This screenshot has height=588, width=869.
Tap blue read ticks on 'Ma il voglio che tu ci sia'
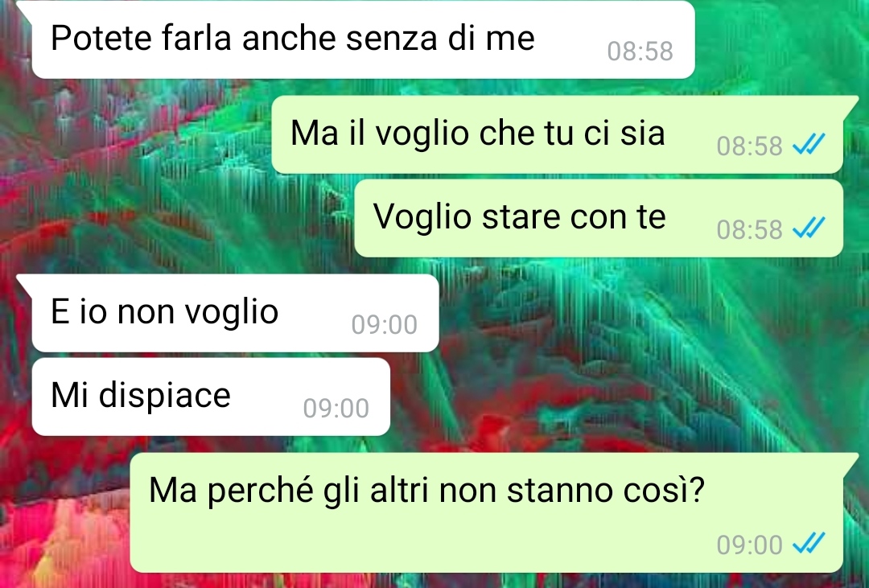pos(809,144)
